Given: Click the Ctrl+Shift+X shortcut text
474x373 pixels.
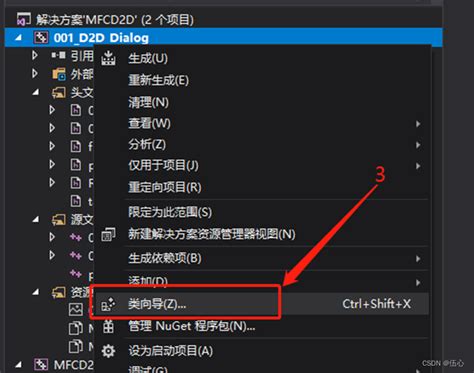Looking at the screenshot, I should (x=377, y=304).
